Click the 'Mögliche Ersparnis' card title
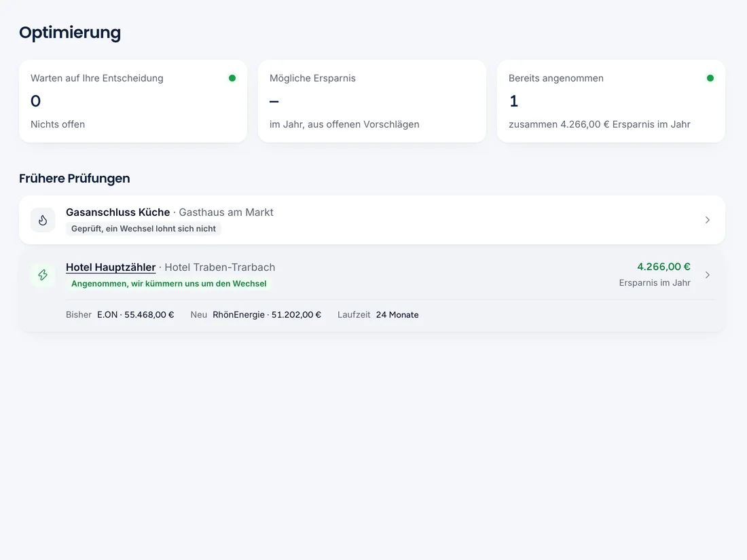The height and width of the screenshot is (560, 747). [x=312, y=78]
